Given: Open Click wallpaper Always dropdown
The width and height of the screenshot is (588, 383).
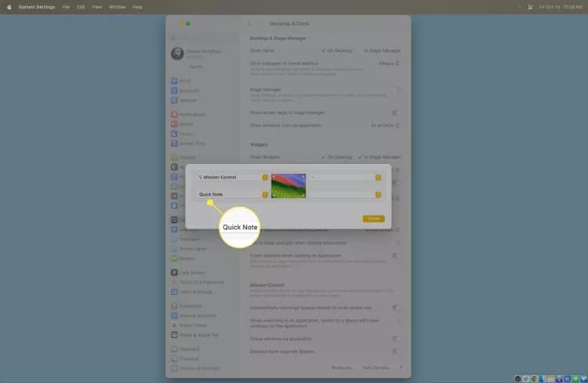Looking at the screenshot, I should [389, 64].
